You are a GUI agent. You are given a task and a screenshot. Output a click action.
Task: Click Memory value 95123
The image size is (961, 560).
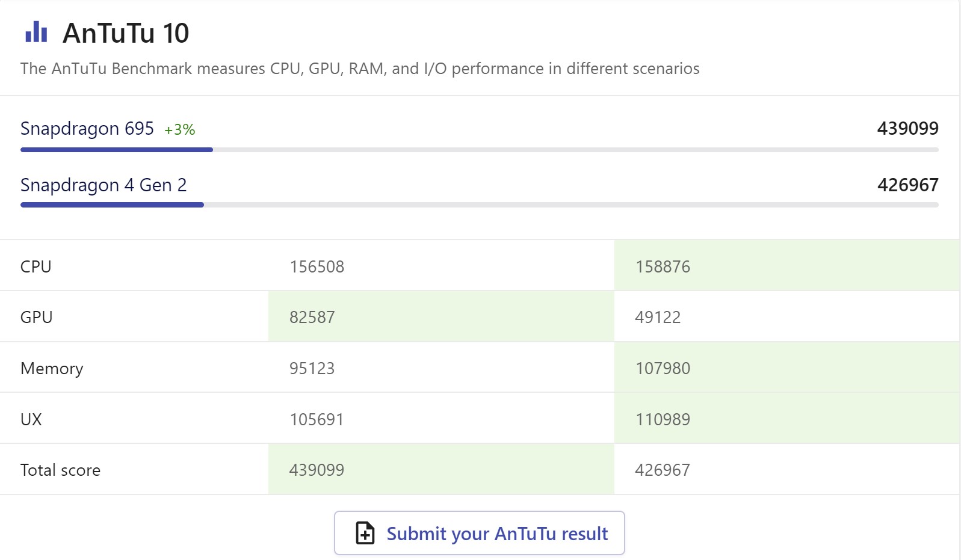(312, 368)
